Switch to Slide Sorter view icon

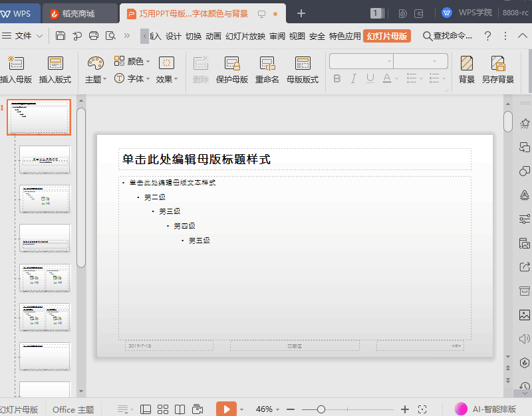[163, 409]
